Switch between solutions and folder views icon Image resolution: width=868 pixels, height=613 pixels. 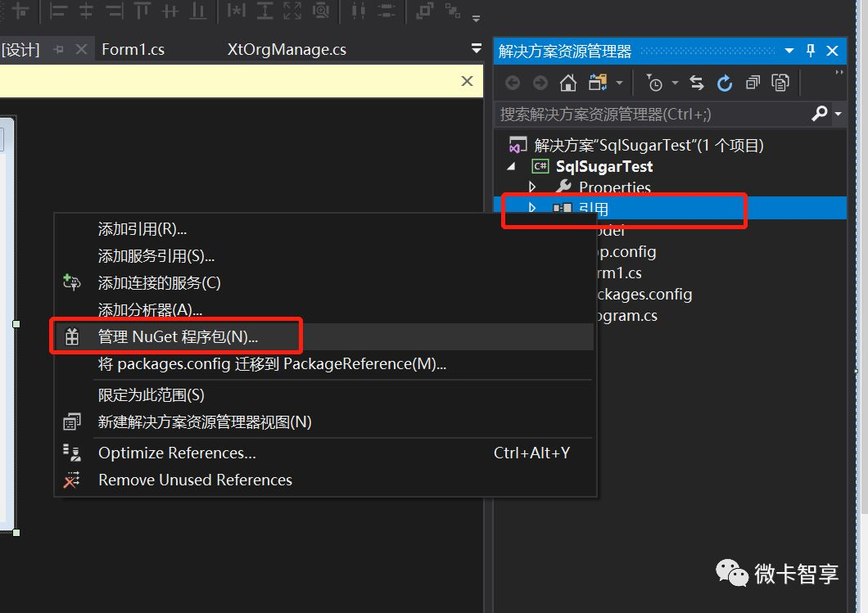point(597,83)
